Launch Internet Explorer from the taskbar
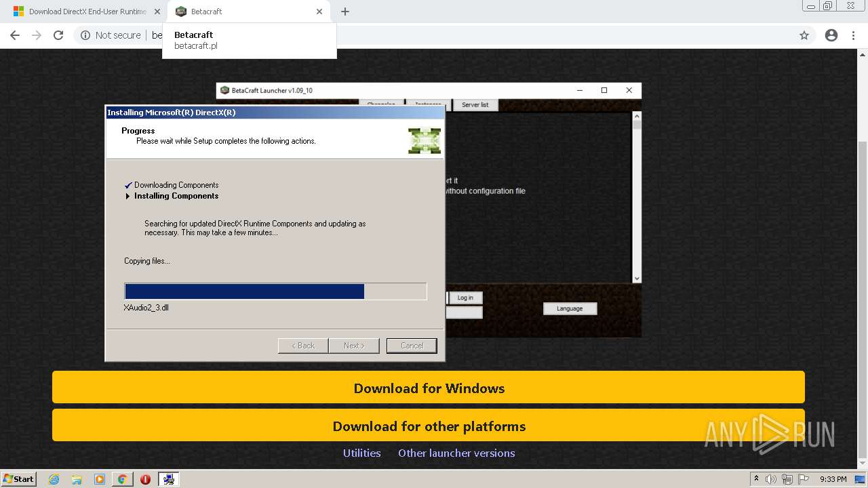 tap(54, 479)
